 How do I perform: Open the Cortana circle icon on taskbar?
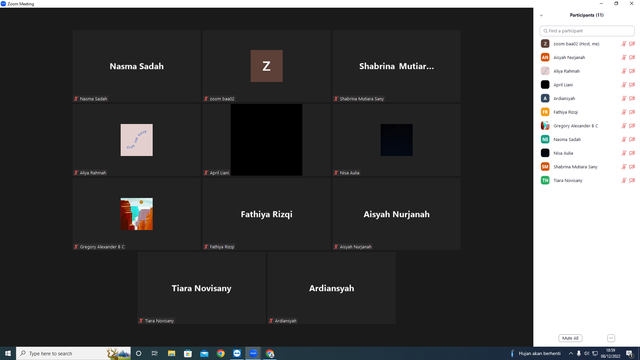[x=138, y=353]
